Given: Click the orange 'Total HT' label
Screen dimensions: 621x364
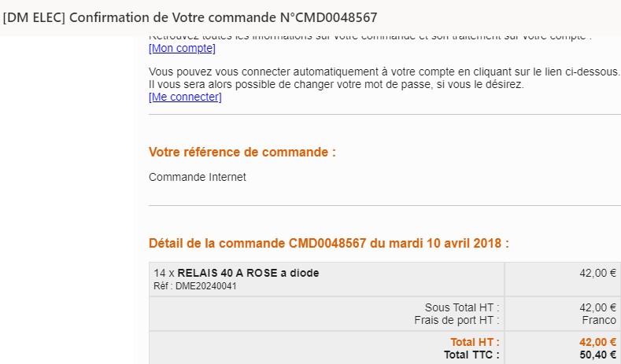Looking at the screenshot, I should [475, 342].
